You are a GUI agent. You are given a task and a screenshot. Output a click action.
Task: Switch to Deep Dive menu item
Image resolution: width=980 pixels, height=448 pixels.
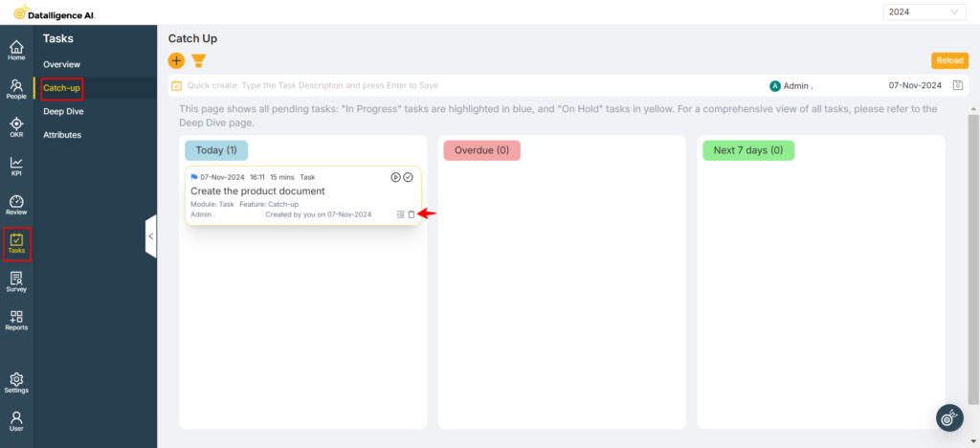pos(63,111)
